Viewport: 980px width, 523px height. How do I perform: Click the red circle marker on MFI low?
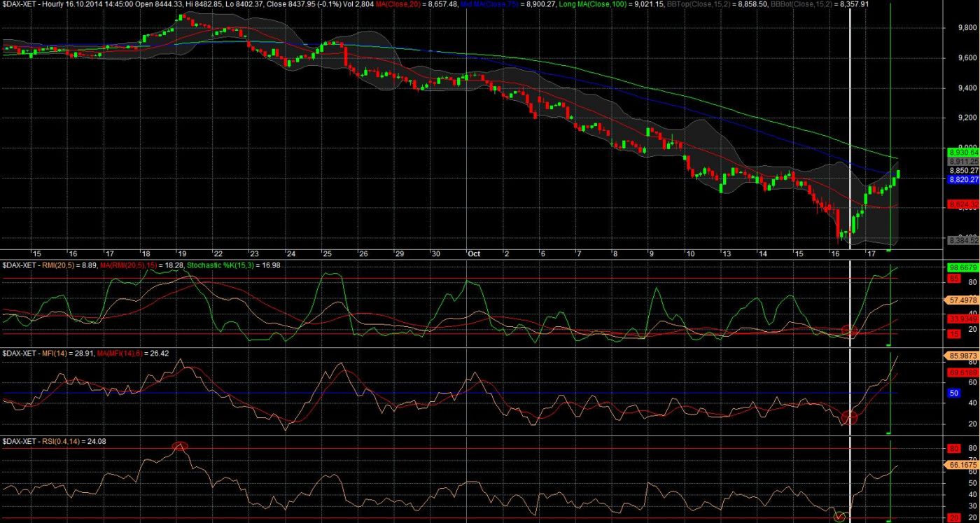[x=849, y=418]
